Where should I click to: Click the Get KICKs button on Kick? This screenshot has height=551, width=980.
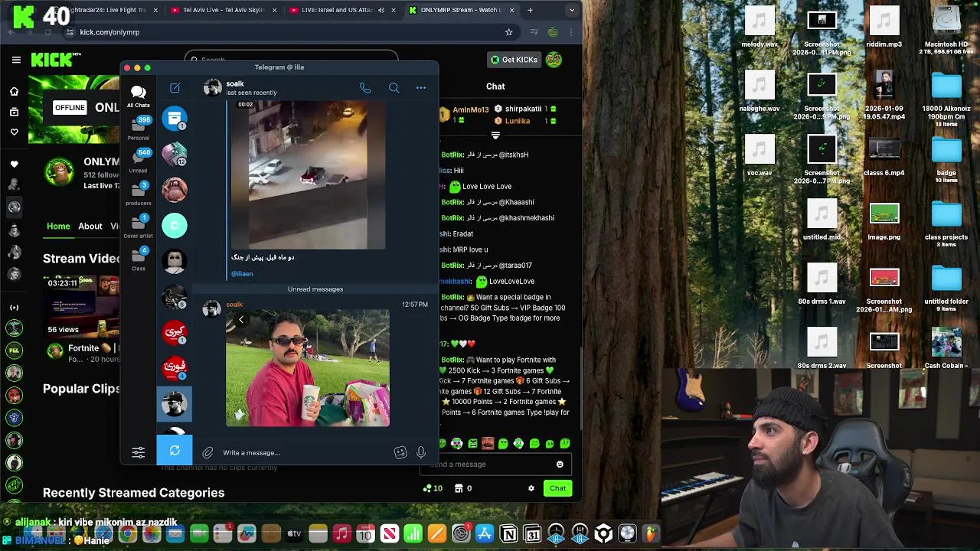click(514, 60)
